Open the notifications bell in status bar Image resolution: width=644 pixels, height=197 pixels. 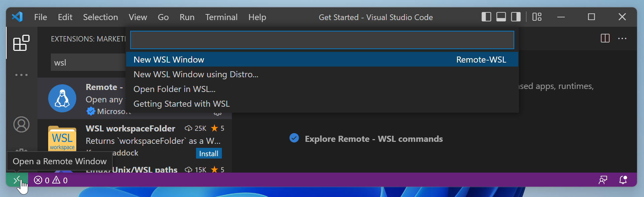pos(623,180)
